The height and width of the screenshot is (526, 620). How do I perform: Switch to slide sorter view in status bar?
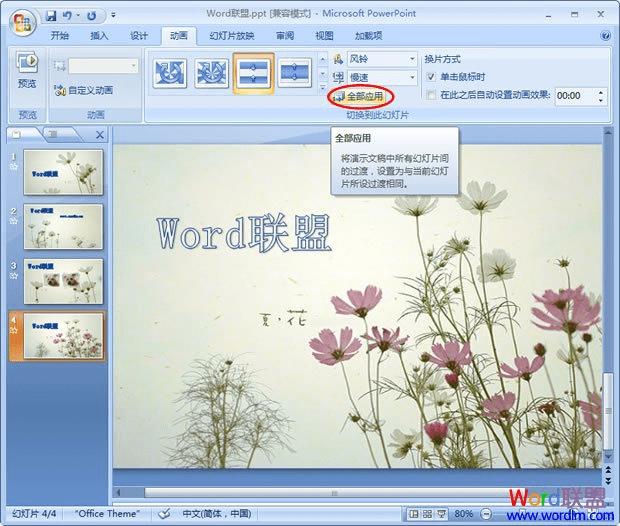point(427,514)
